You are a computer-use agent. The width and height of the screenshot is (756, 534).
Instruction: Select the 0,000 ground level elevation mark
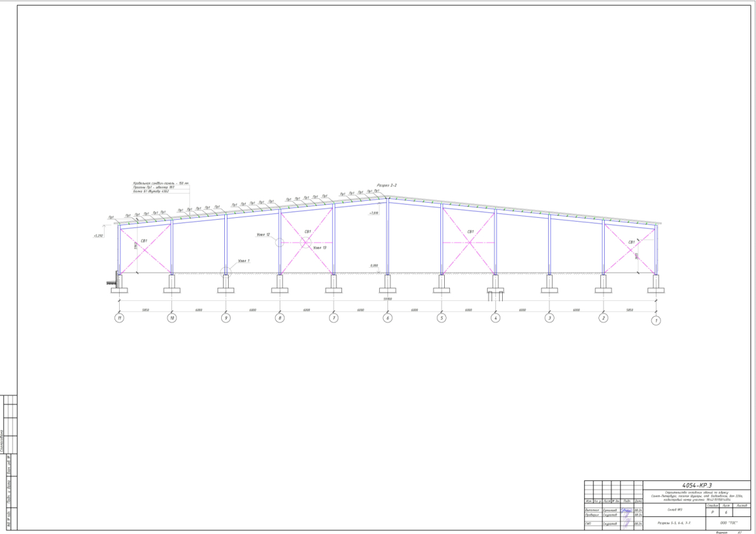pos(374,266)
